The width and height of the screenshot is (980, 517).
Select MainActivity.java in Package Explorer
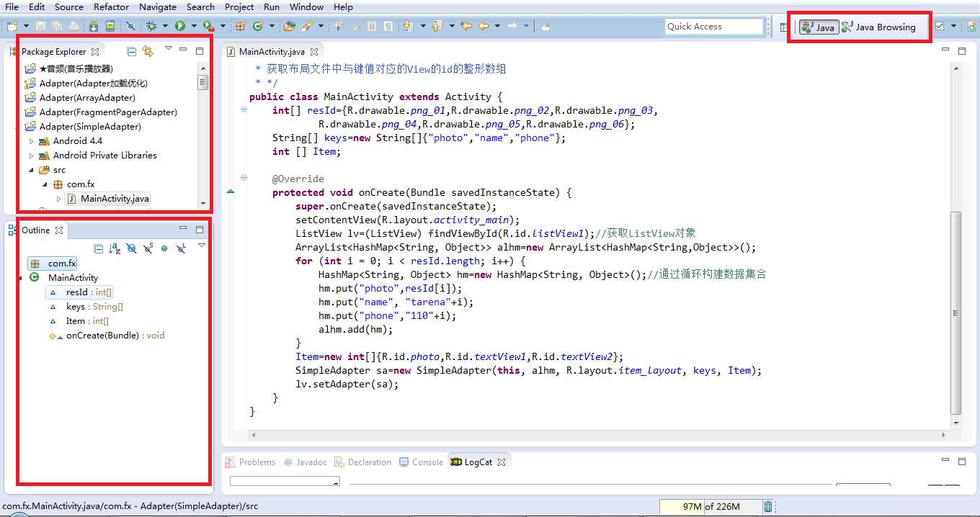pyautogui.click(x=108, y=199)
